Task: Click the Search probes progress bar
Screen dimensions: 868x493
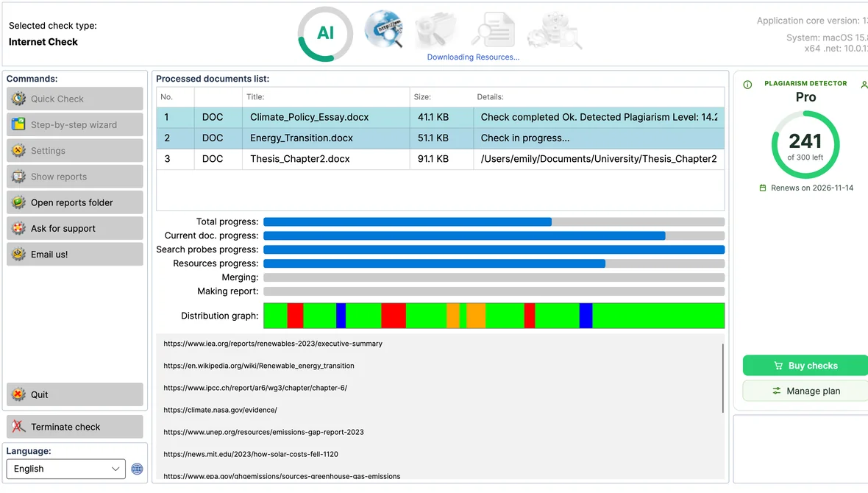Action: click(494, 250)
